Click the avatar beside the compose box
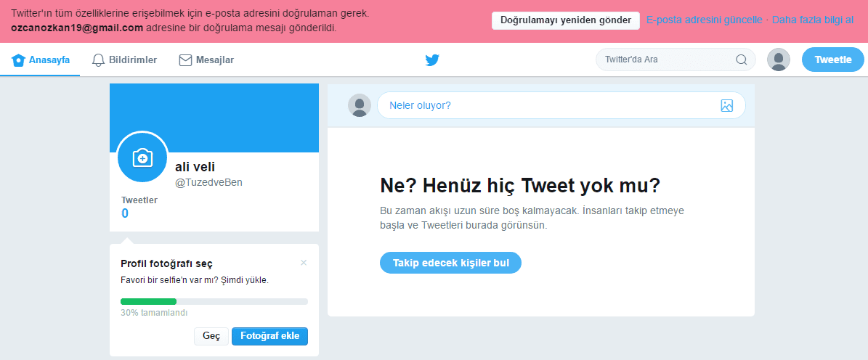 (360, 105)
